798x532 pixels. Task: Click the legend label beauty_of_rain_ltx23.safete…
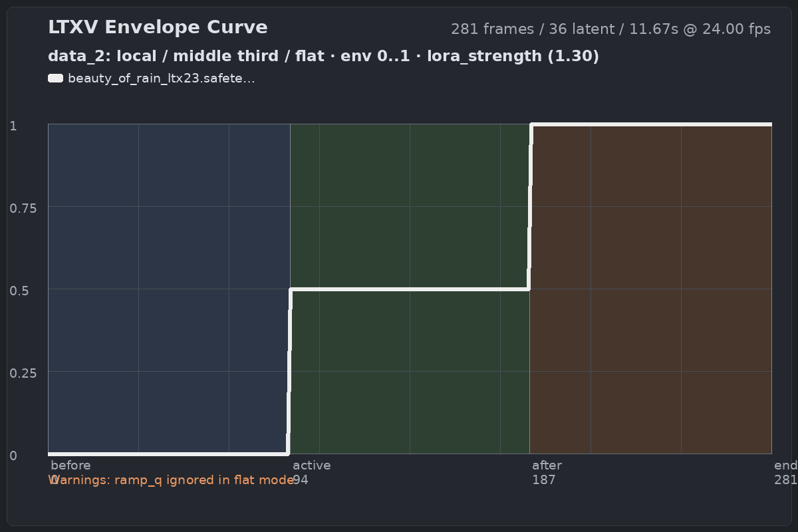point(161,78)
